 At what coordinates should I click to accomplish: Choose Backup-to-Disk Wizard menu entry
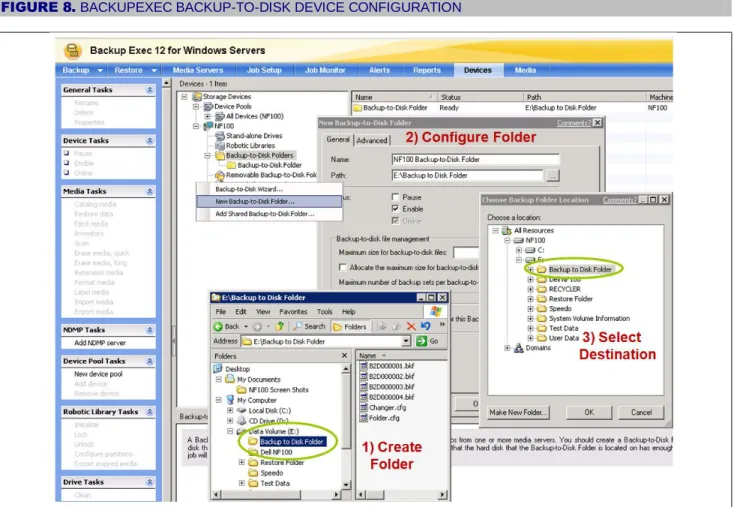[x=269, y=189]
